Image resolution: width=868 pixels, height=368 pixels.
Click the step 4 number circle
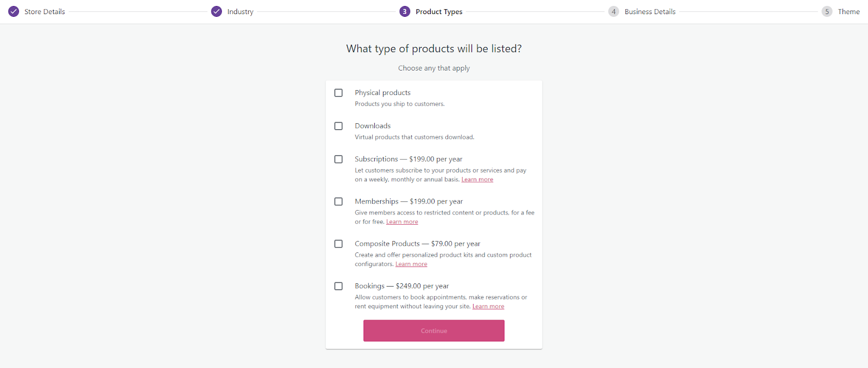(x=614, y=11)
